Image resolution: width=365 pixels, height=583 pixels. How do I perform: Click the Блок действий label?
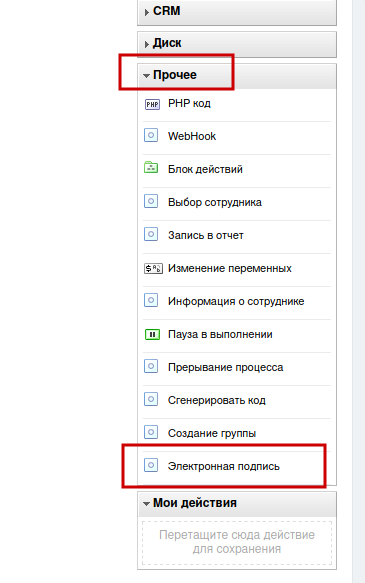[x=205, y=169]
